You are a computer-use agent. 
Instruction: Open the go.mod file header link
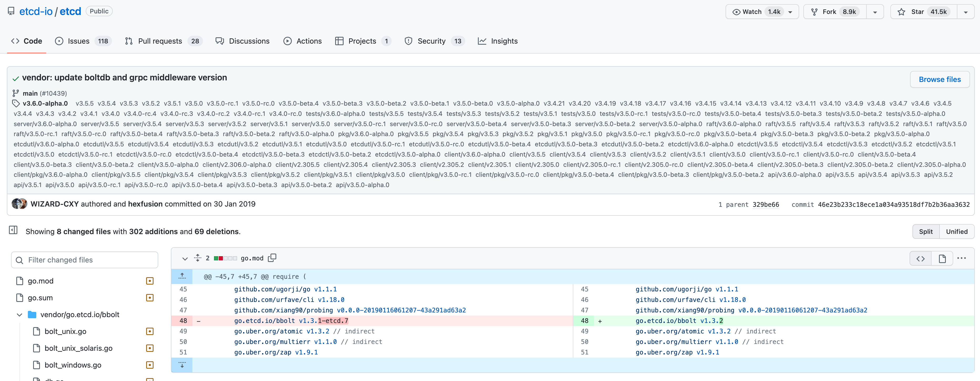point(252,258)
